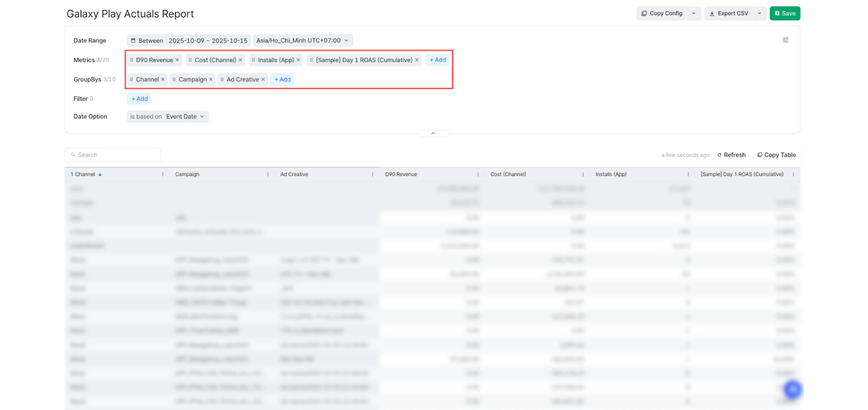Remove the D90 Revenue metric chip
Screen dimensions: 868x410
point(177,60)
